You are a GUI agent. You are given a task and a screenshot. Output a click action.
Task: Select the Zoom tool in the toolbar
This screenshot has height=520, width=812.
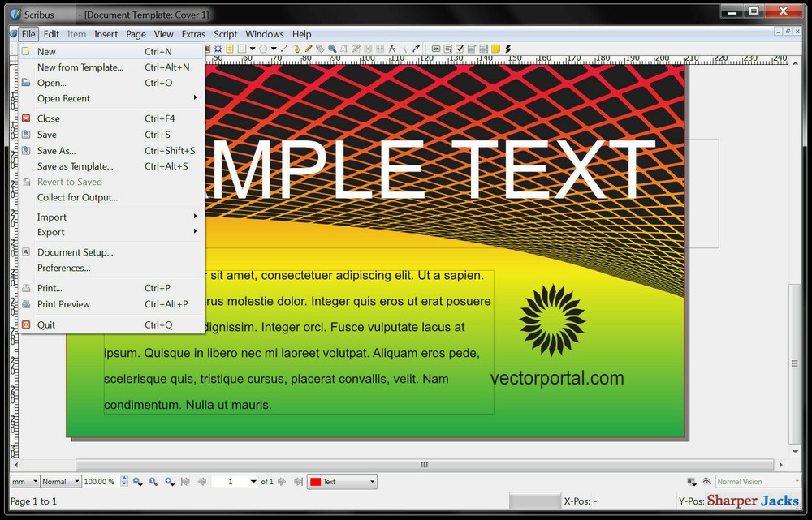pyautogui.click(x=333, y=49)
